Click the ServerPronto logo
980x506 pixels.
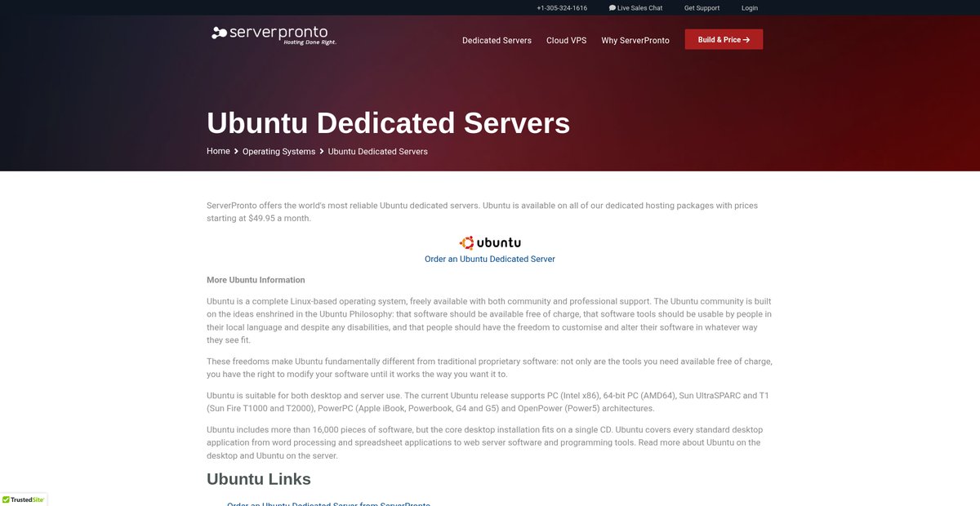(x=274, y=34)
